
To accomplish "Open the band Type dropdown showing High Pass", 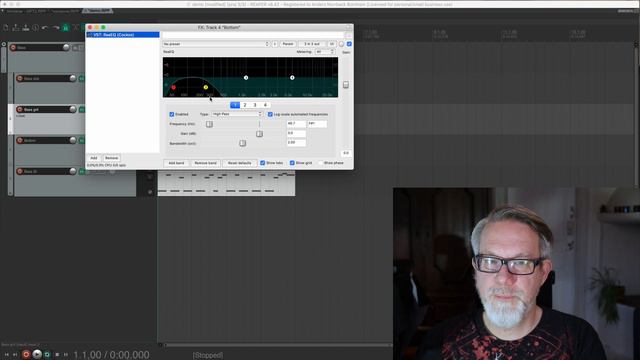I will pos(237,114).
